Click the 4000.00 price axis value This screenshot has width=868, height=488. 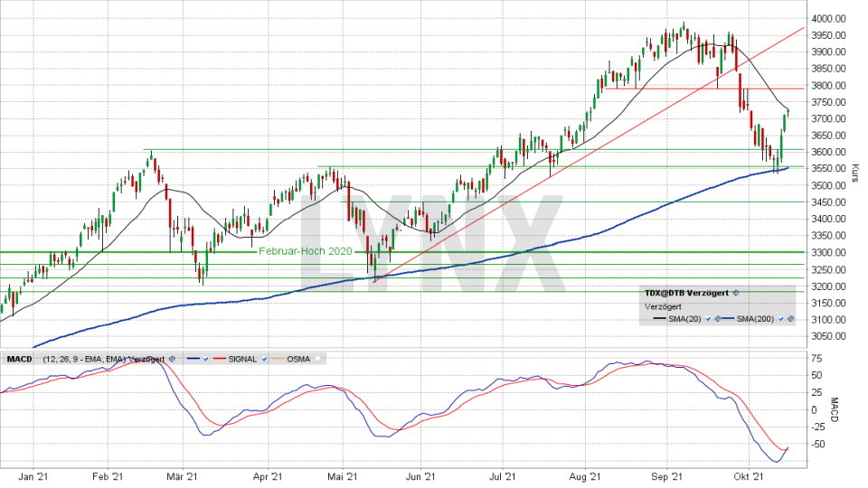point(829,18)
